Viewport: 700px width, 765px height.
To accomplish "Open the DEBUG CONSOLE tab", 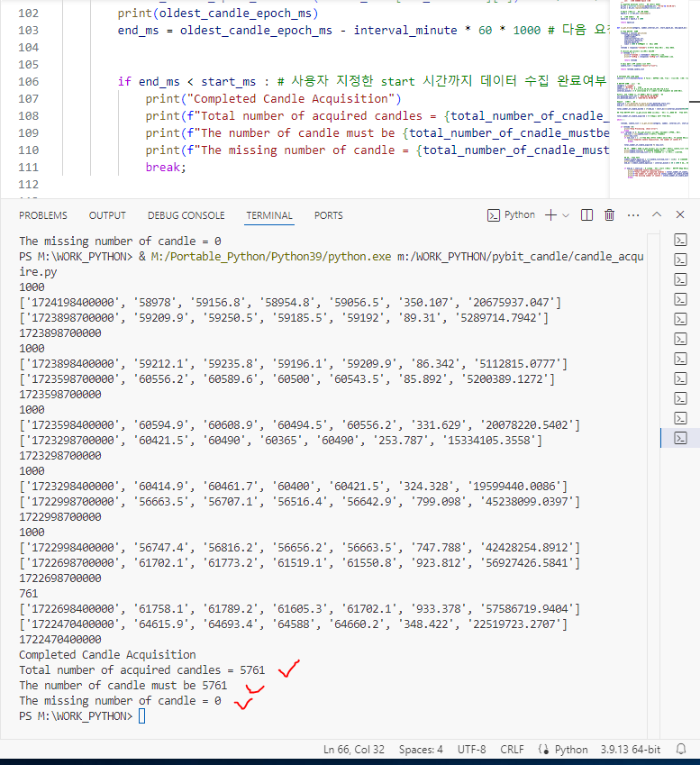I will tap(186, 215).
